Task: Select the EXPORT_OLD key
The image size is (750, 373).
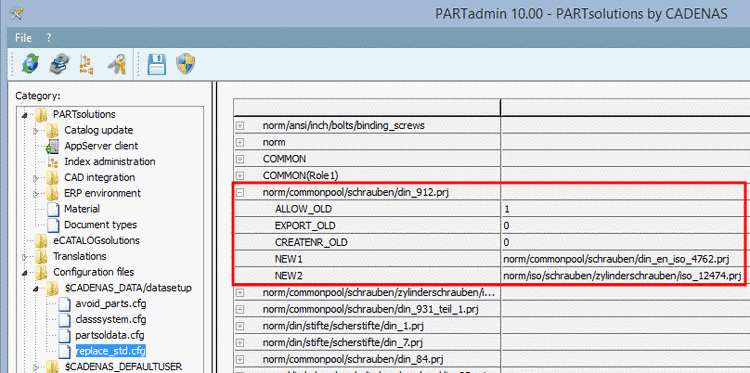Action: [305, 226]
